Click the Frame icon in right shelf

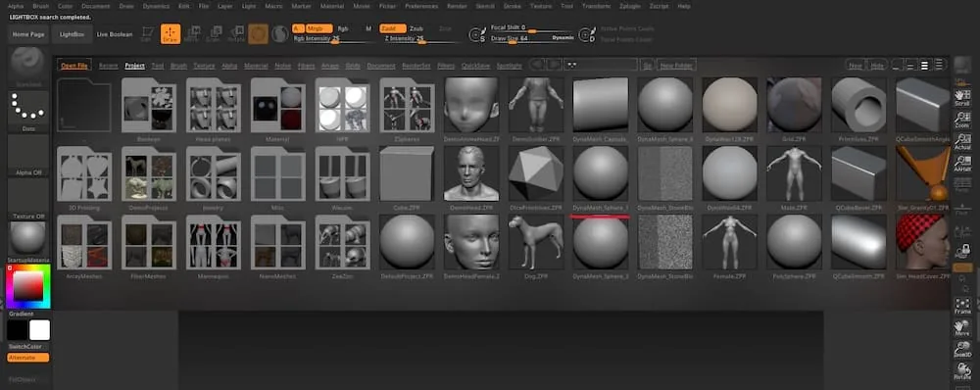[x=962, y=306]
